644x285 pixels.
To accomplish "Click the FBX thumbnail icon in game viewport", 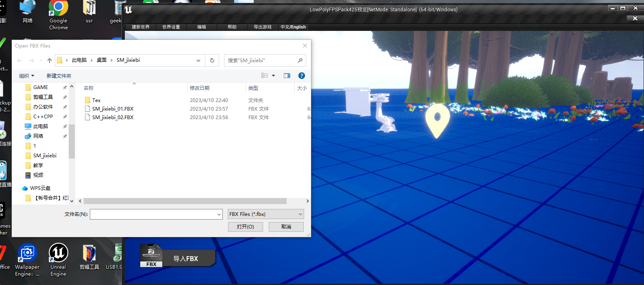I will coord(151,256).
